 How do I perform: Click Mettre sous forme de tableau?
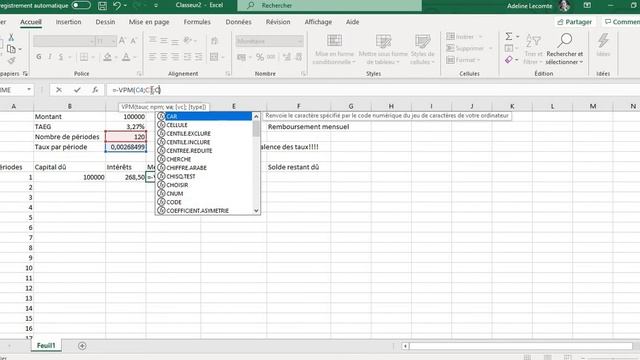383,49
